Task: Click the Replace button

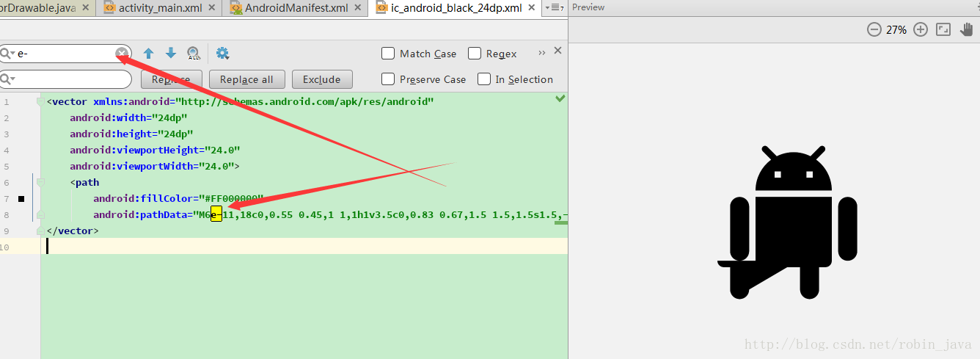Action: pyautogui.click(x=170, y=79)
